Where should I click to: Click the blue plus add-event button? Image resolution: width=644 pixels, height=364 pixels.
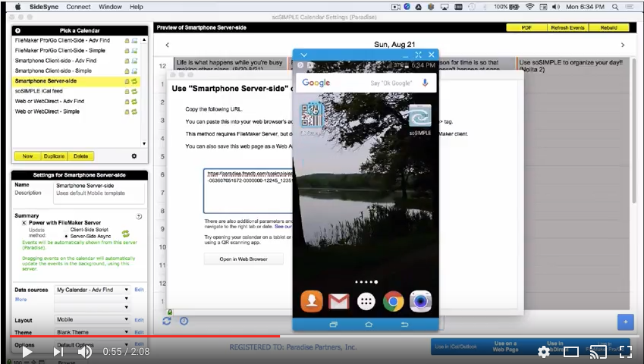pyautogui.click(x=625, y=322)
